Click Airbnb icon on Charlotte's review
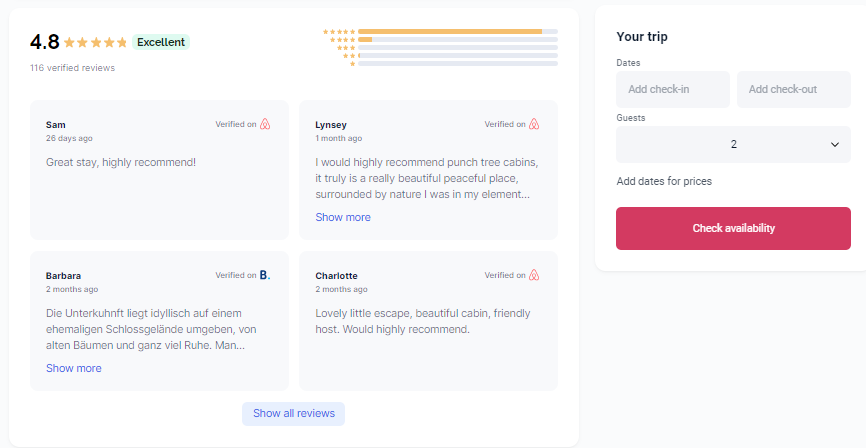 tap(534, 275)
